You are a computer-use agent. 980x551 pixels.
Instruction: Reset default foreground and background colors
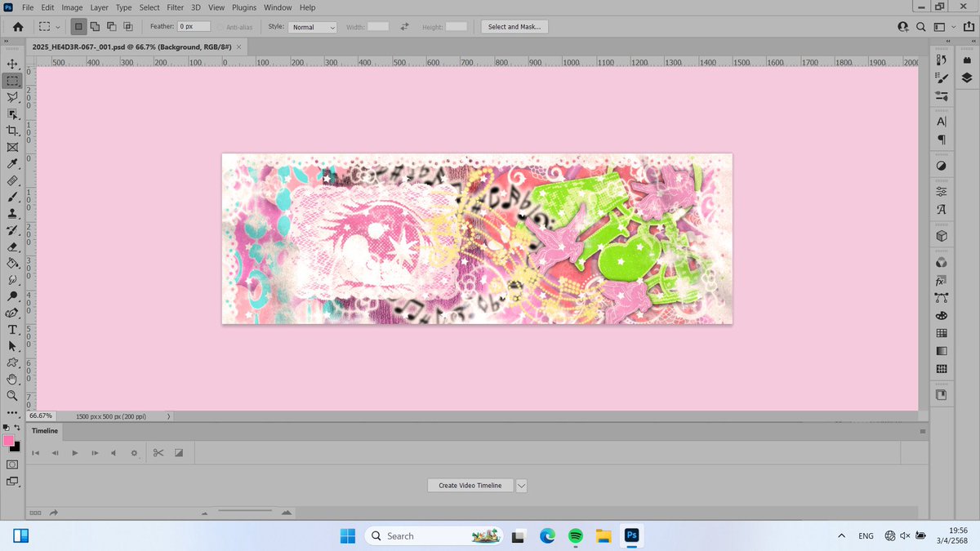coord(7,427)
